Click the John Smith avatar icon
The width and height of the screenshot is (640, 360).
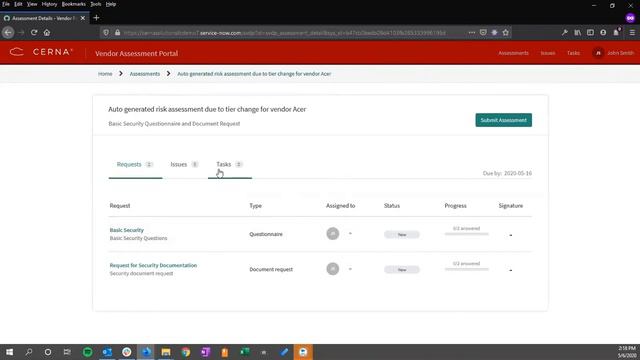coord(598,53)
